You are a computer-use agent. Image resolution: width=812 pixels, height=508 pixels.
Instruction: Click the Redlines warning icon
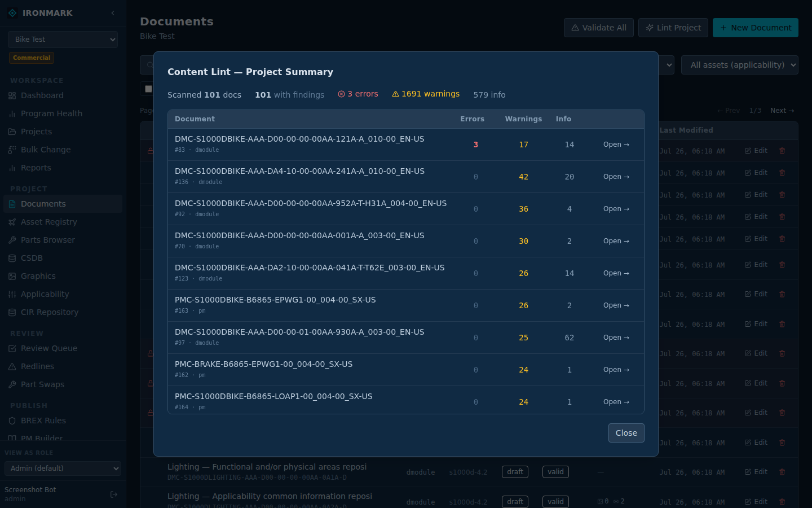(x=12, y=366)
